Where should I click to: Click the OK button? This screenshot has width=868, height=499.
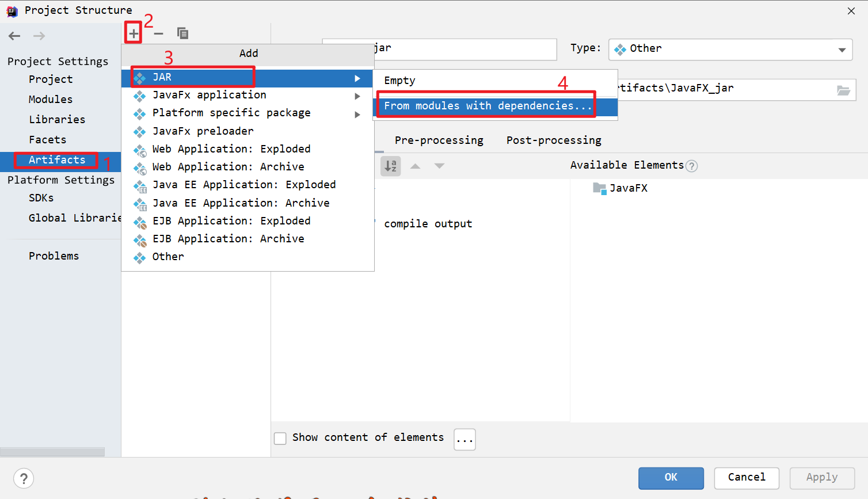click(x=671, y=478)
